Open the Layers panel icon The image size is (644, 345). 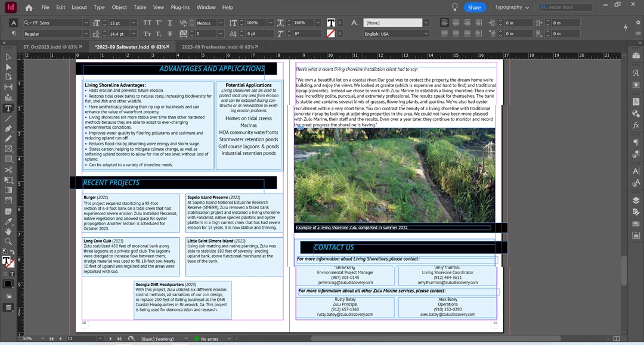pyautogui.click(x=636, y=201)
